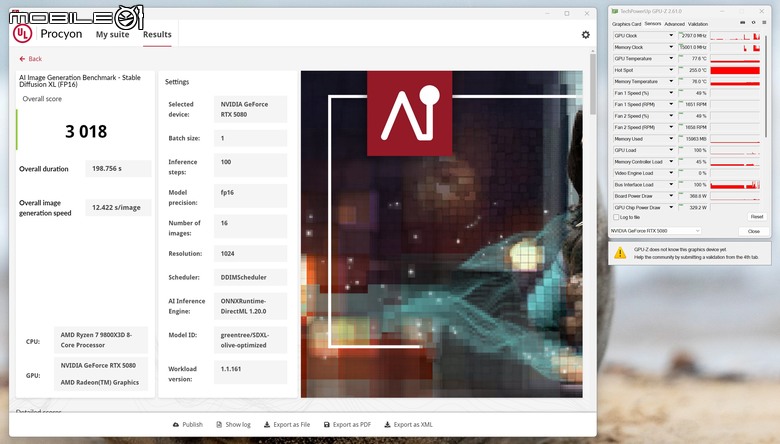780x444 pixels.
Task: Open GPU Load sensor dropdown
Action: pyautogui.click(x=671, y=150)
